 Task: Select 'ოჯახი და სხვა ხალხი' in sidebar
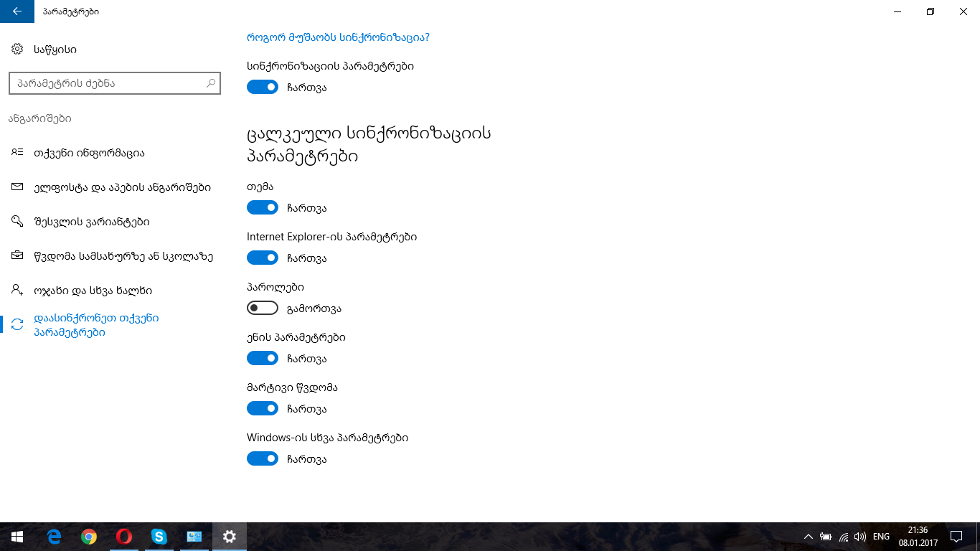(x=115, y=291)
